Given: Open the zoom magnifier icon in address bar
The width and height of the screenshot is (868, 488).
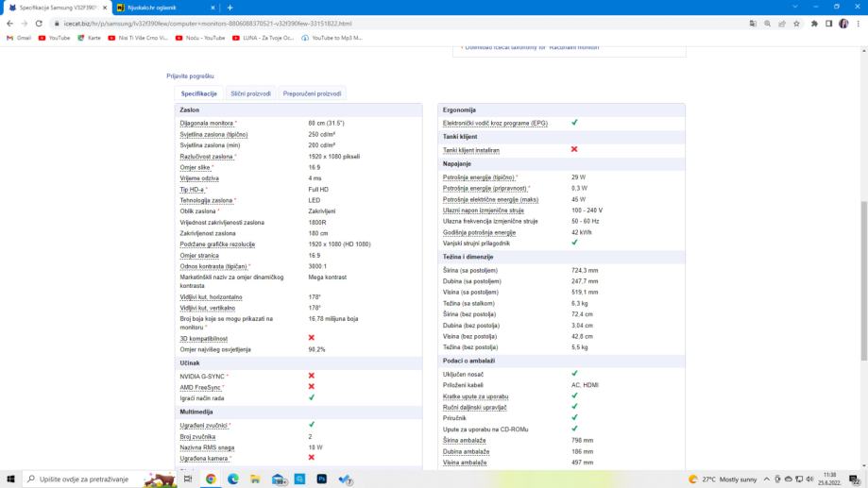Looking at the screenshot, I should [767, 23].
